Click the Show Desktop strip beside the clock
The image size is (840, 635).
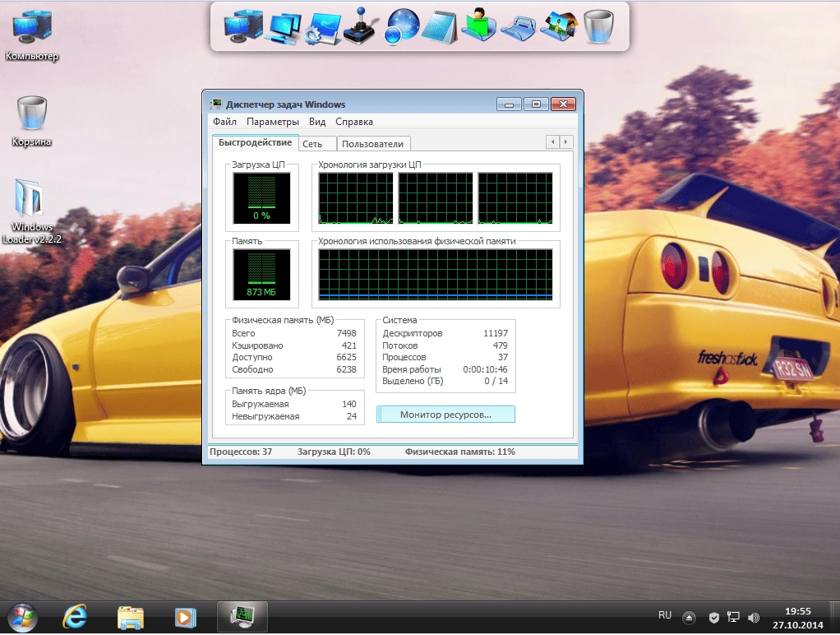click(835, 617)
